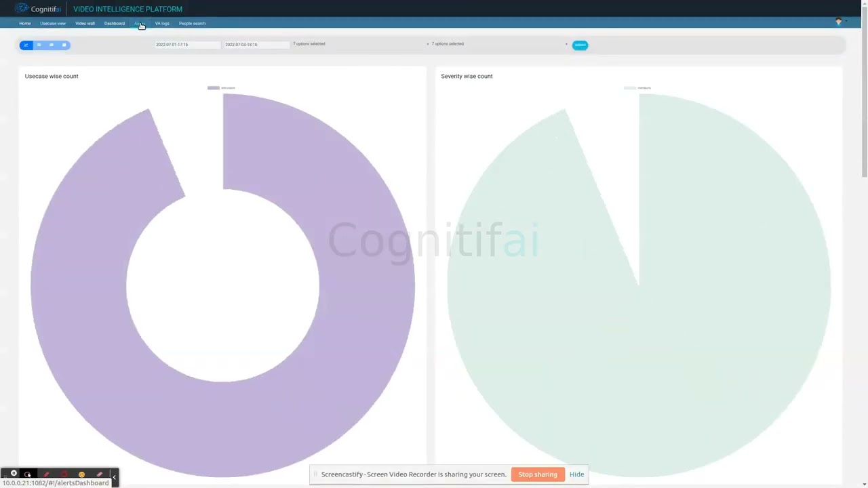Edit the start date field 2022-07-01-17:16

point(187,45)
